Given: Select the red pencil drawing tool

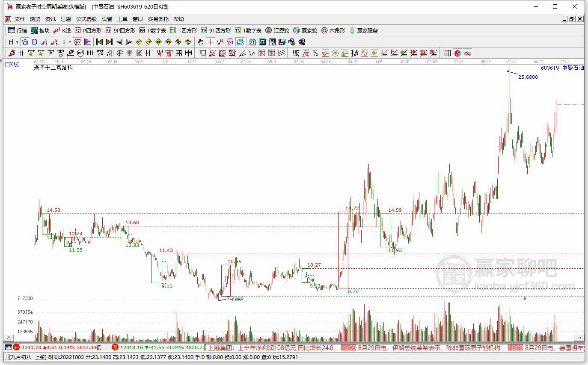Looking at the screenshot, I should point(12,53).
